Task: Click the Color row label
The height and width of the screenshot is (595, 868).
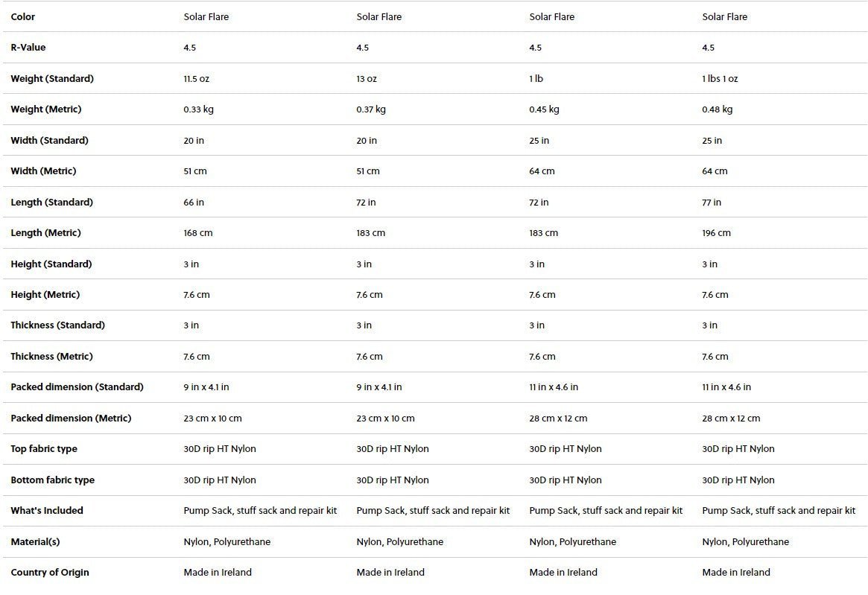Action: [x=23, y=17]
